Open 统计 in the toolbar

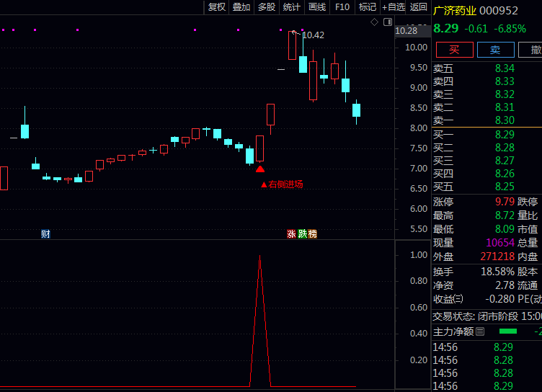pyautogui.click(x=291, y=7)
